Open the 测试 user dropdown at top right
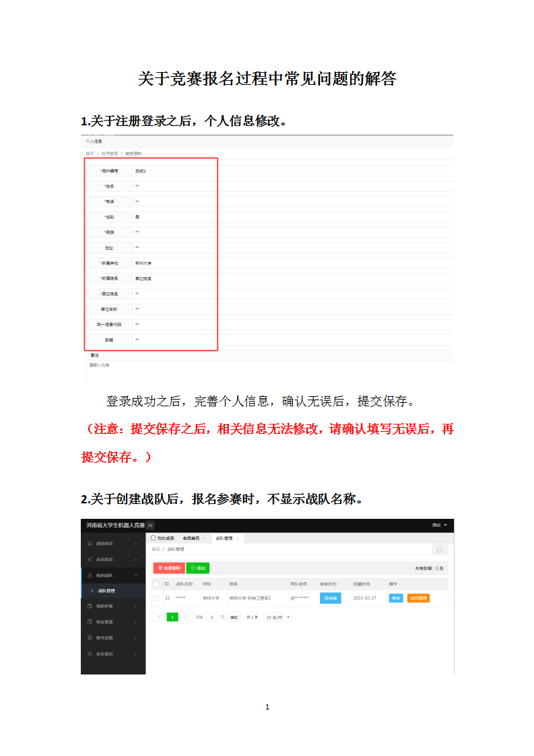This screenshot has height=756, width=534. point(440,525)
